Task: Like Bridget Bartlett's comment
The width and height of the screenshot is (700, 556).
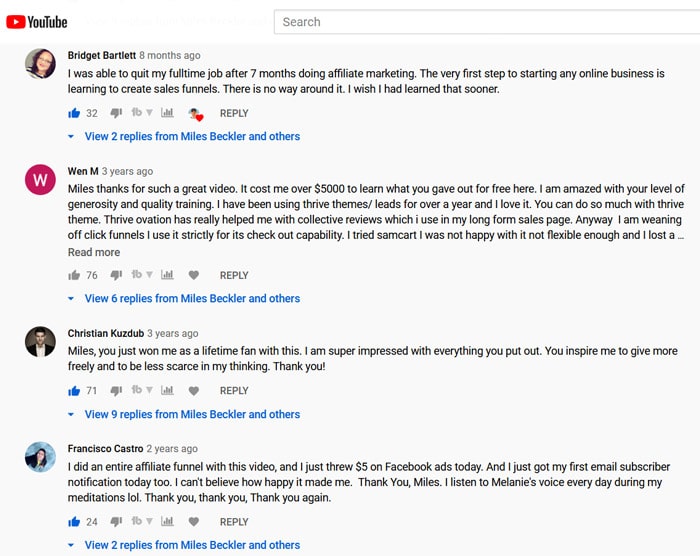Action: pyautogui.click(x=74, y=113)
